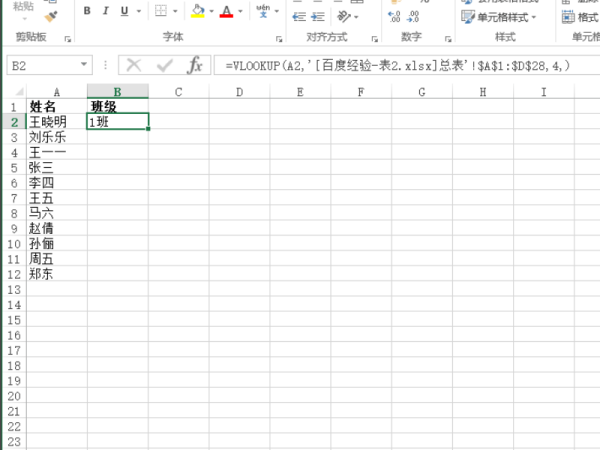
Task: Select column I header
Action: [544, 92]
